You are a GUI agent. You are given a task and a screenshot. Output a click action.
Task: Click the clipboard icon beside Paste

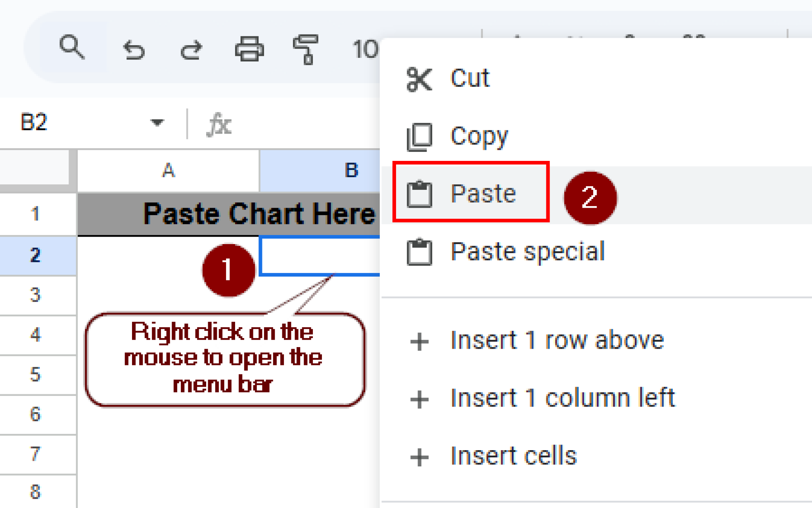418,194
